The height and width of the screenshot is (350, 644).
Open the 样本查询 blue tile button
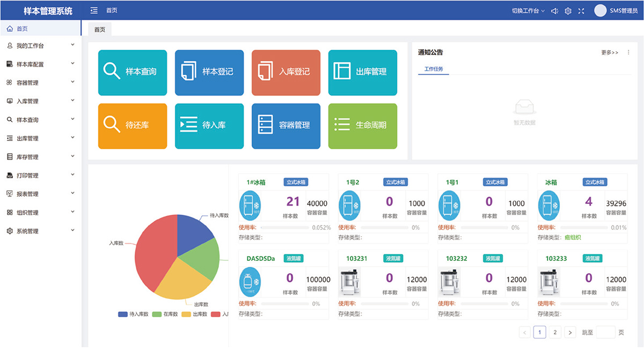coord(133,72)
